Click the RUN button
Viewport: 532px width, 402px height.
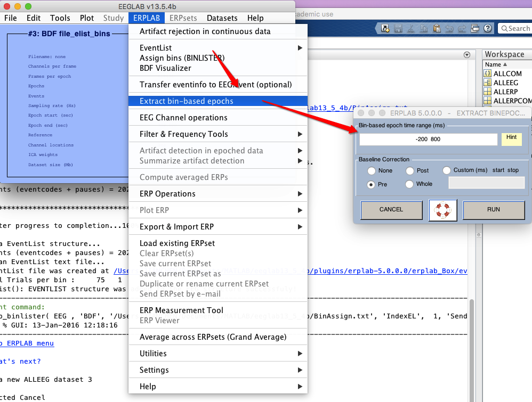pyautogui.click(x=494, y=210)
